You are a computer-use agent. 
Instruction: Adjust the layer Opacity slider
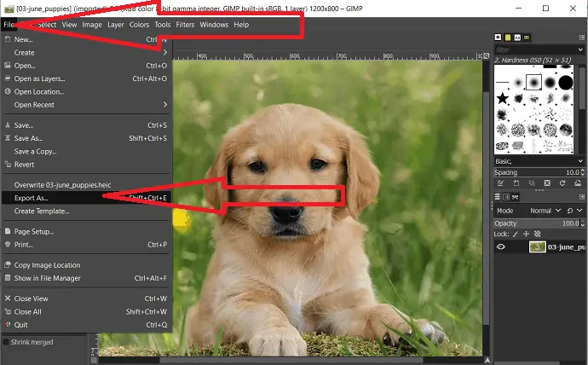537,222
